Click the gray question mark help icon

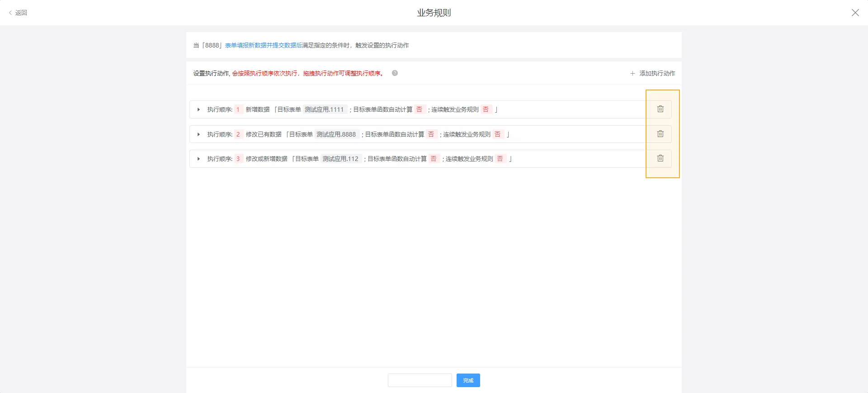[395, 73]
